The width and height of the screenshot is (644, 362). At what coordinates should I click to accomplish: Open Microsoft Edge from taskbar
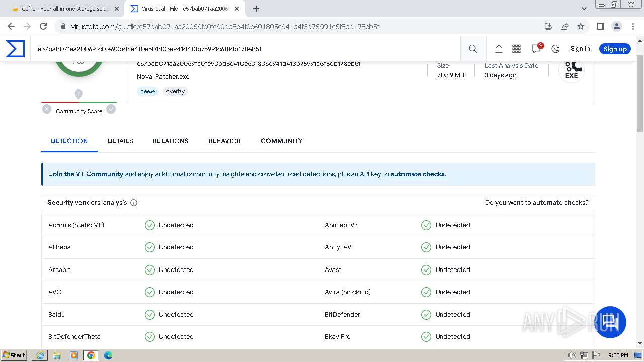[108, 355]
